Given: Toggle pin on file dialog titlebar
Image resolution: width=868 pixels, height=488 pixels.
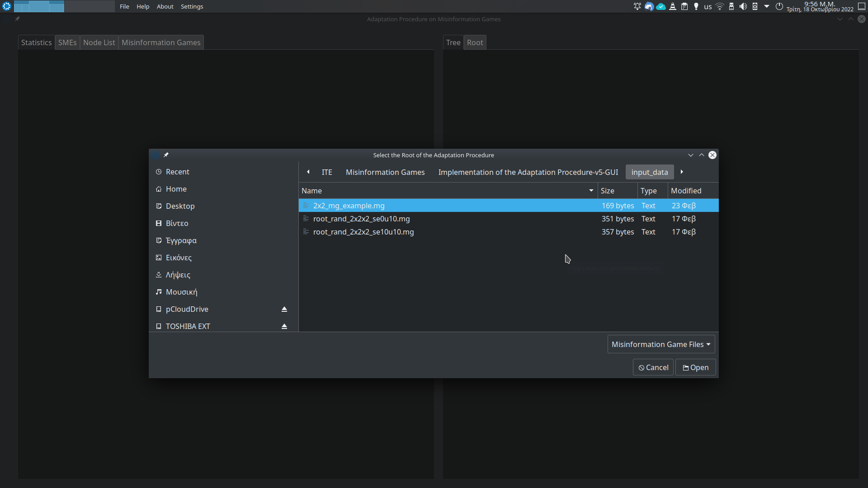Looking at the screenshot, I should 166,155.
